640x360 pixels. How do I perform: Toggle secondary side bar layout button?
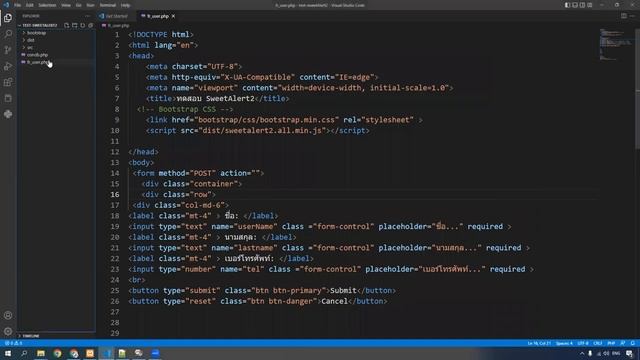[582, 5]
